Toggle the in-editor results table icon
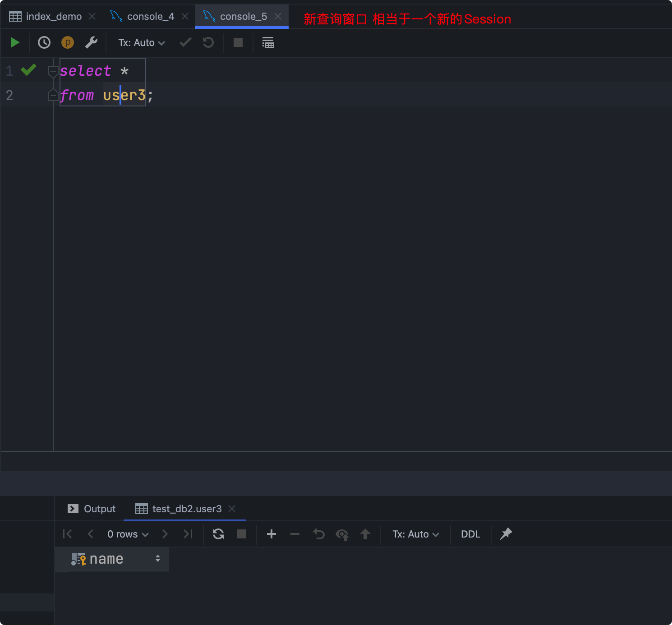This screenshot has height=625, width=672. 268,42
